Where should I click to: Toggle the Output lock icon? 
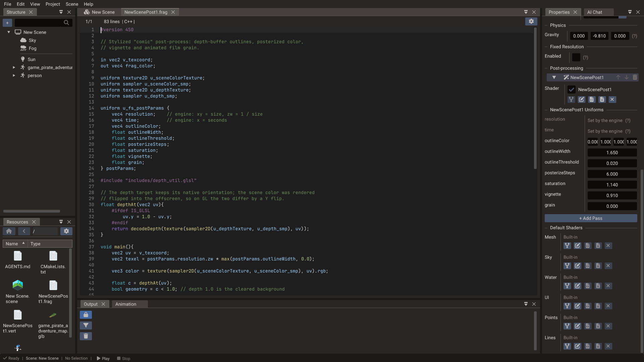pyautogui.click(x=86, y=315)
